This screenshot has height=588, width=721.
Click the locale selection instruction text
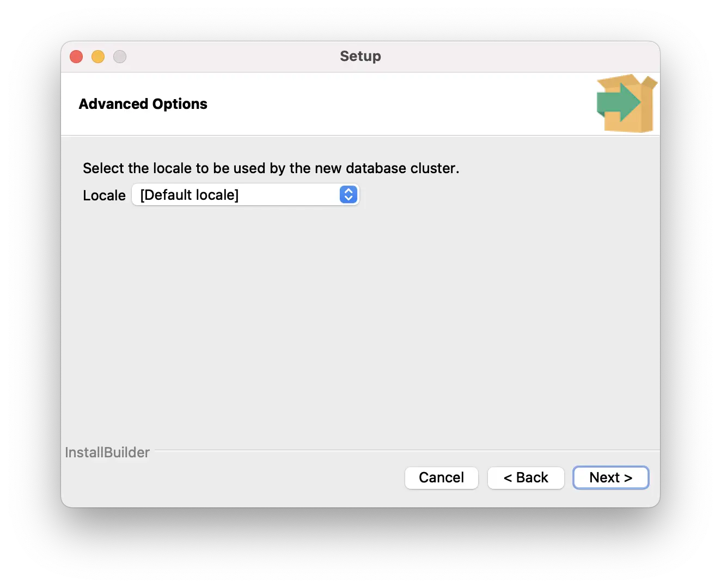[271, 168]
